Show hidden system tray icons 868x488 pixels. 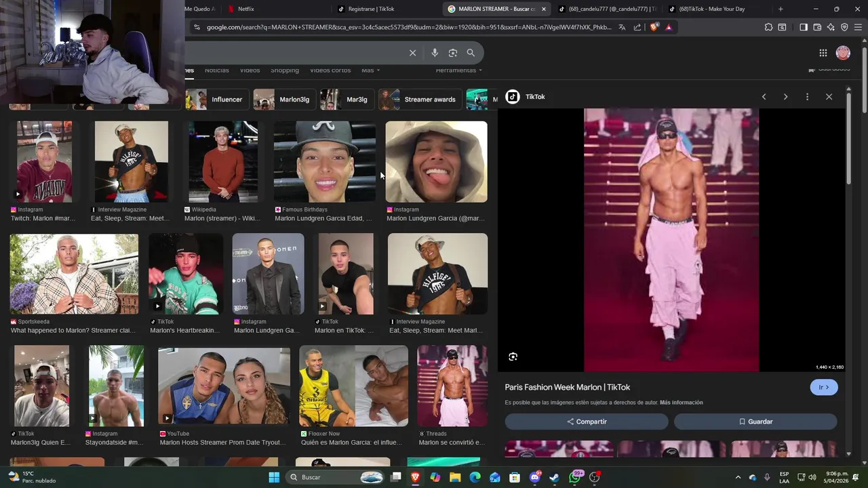click(738, 477)
